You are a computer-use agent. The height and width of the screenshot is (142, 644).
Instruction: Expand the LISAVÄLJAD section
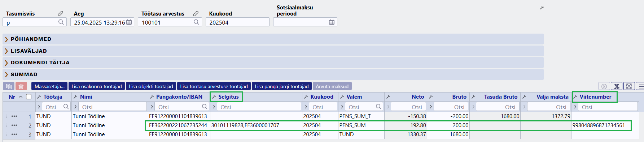click(273, 51)
